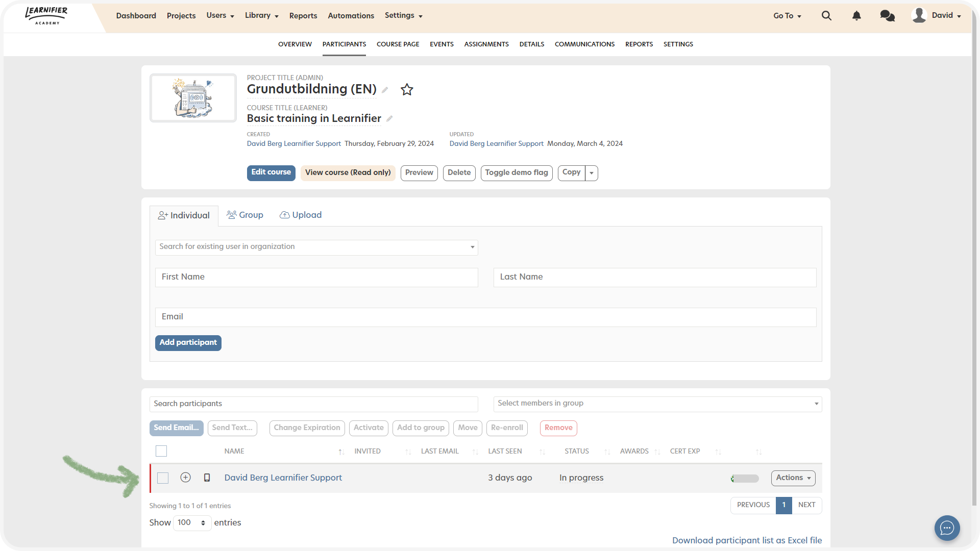Open Actions dropdown for David Berg
Image resolution: width=980 pixels, height=551 pixels.
click(x=793, y=478)
